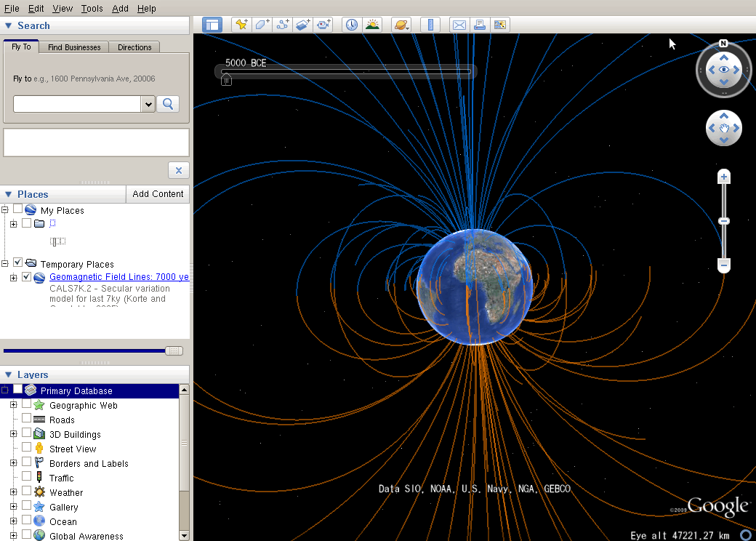Open the Tools menu
Viewport: 756px width, 541px height.
click(92, 9)
